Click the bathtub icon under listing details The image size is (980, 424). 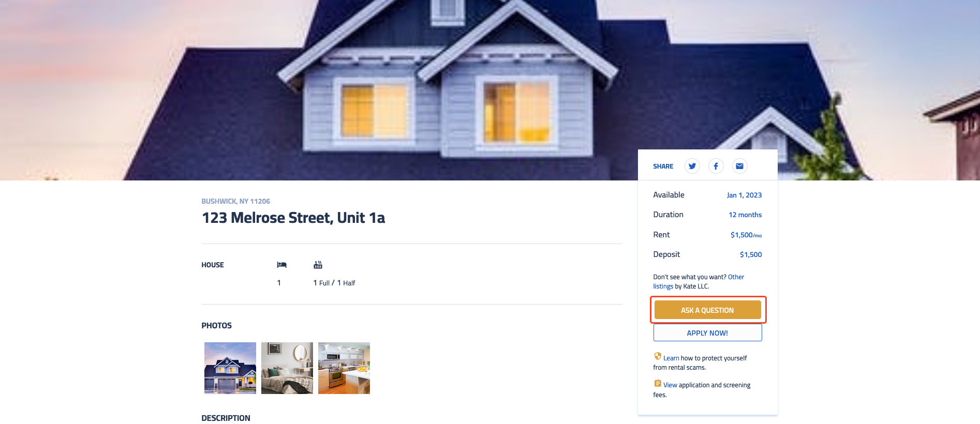tap(318, 265)
